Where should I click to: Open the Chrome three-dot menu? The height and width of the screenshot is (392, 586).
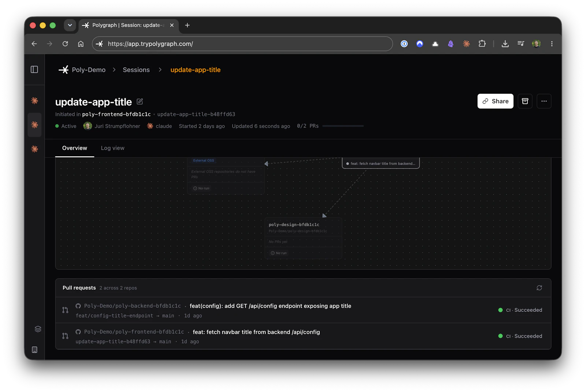[x=552, y=44]
